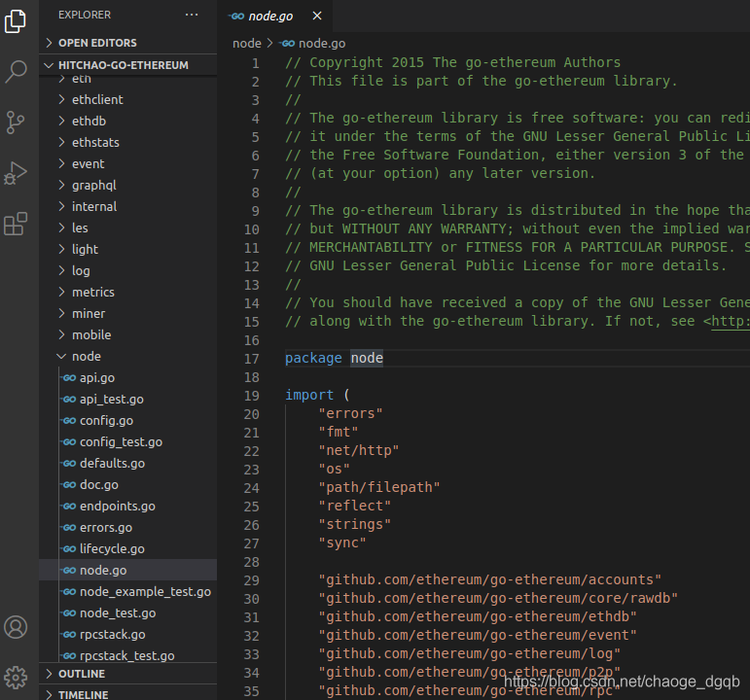This screenshot has height=700, width=750.
Task: Click line number 29 in gutter
Action: pos(252,580)
